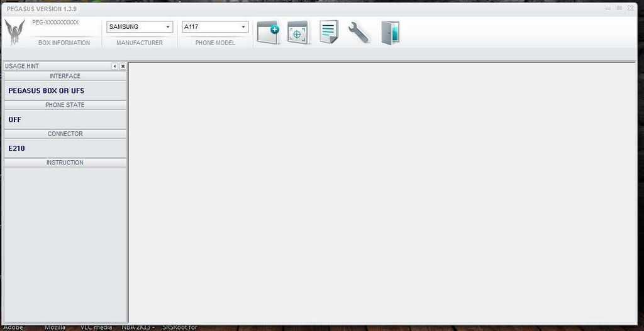Minimize the Pegasus window
The image size is (644, 331).
coord(609,8)
